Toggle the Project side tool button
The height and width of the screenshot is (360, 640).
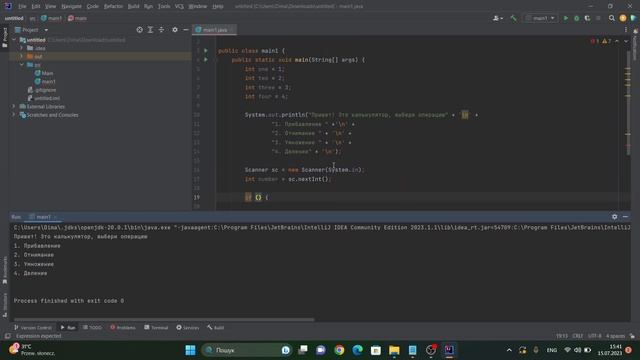coord(5,37)
